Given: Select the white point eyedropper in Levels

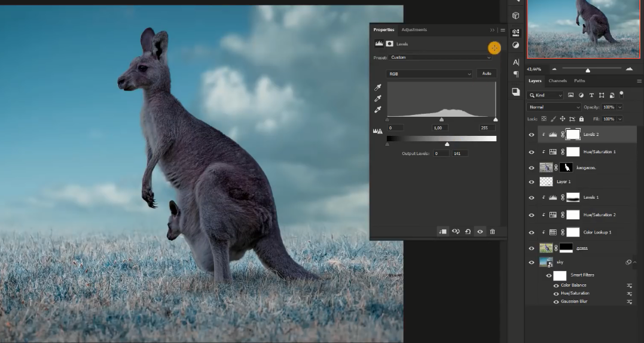Looking at the screenshot, I should (x=377, y=110).
